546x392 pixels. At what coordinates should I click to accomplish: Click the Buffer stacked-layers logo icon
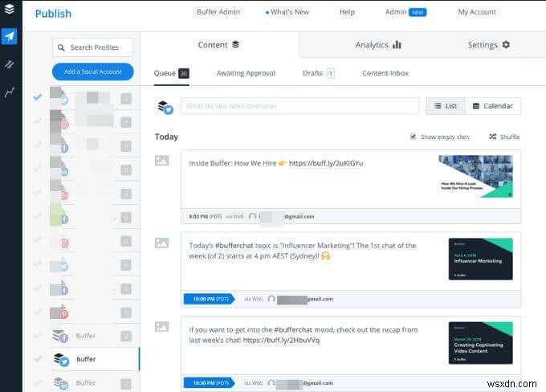click(x=10, y=9)
